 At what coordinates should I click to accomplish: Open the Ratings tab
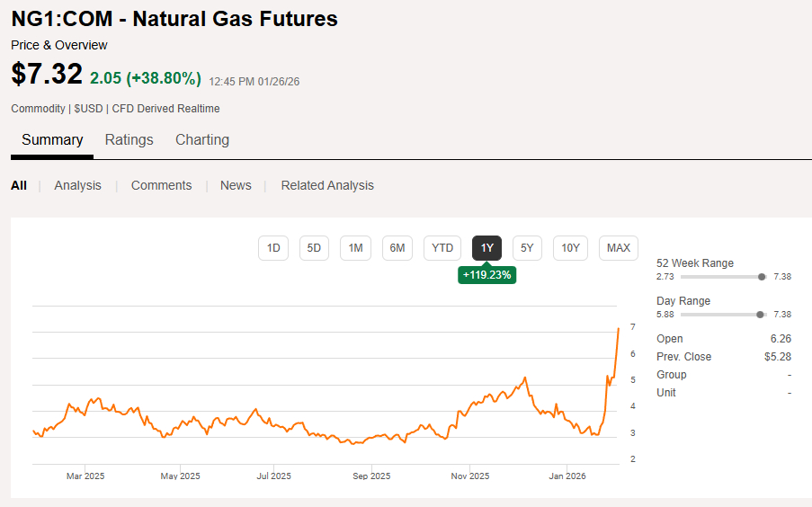pyautogui.click(x=129, y=140)
